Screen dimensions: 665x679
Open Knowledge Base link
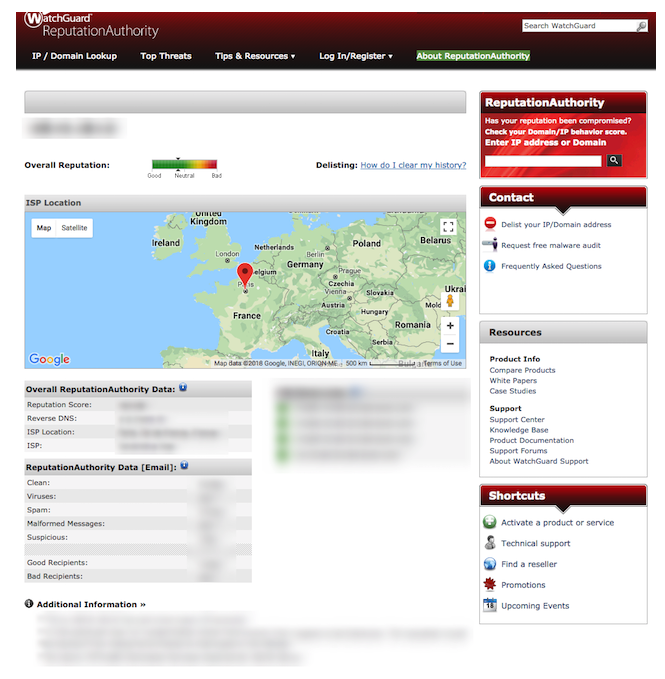tap(519, 430)
